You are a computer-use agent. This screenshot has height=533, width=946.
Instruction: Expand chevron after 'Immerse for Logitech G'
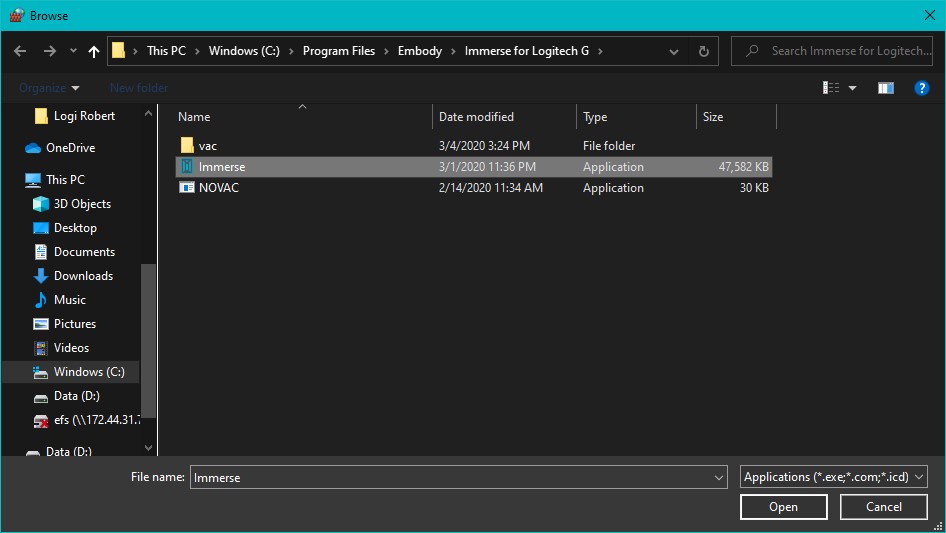pos(600,51)
